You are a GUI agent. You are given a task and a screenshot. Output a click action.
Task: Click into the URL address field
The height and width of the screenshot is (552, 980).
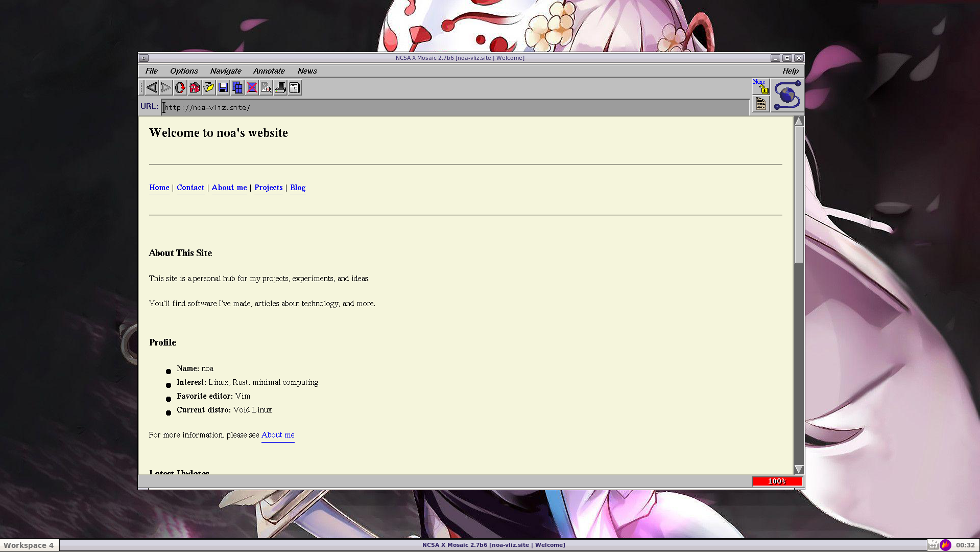455,107
